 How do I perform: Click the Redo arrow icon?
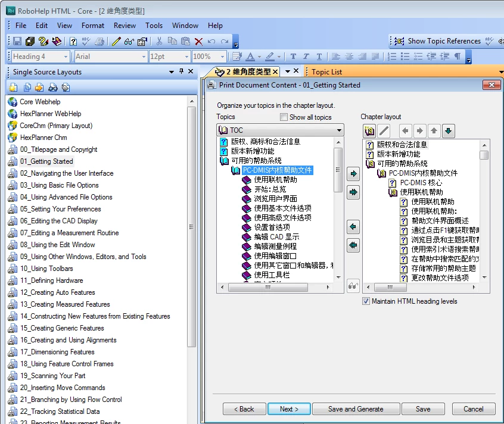click(x=225, y=41)
